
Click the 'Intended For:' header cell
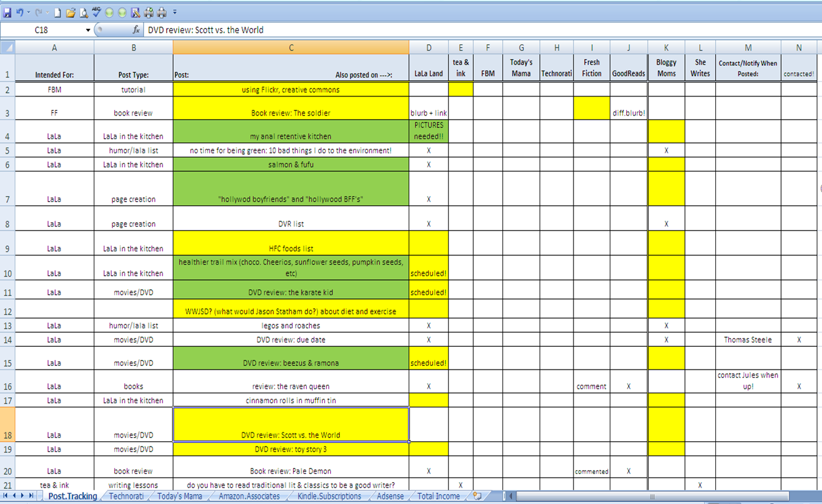54,68
